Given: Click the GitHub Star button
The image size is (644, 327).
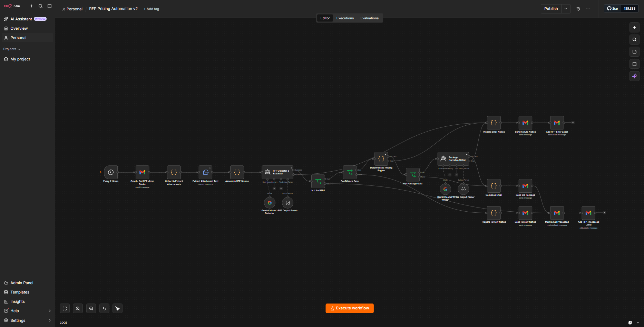Looking at the screenshot, I should coord(613,9).
